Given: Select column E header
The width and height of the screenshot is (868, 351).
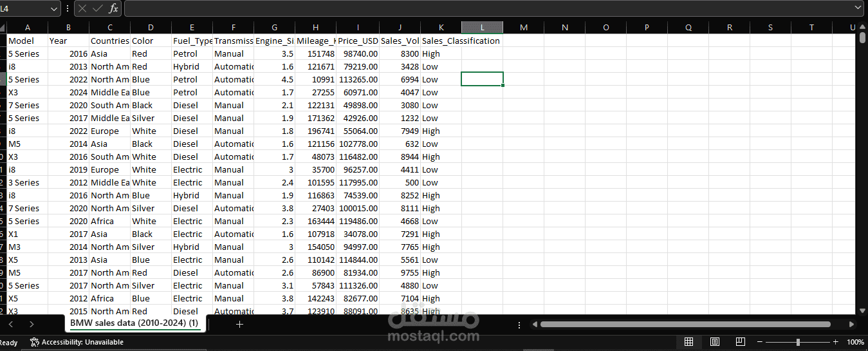Looking at the screenshot, I should point(192,27).
